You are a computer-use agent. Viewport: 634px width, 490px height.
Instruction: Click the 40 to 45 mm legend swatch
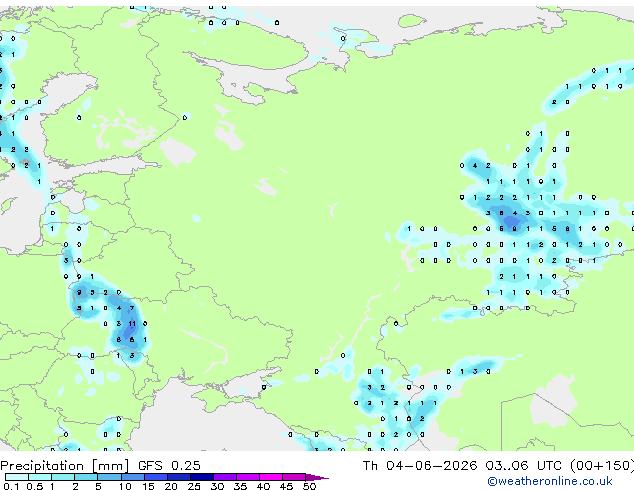271,477
